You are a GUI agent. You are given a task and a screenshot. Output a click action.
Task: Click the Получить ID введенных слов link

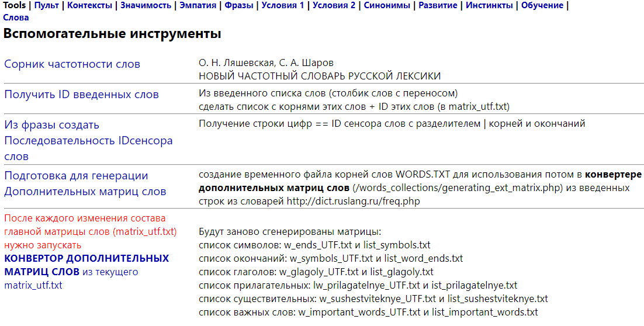point(81,95)
